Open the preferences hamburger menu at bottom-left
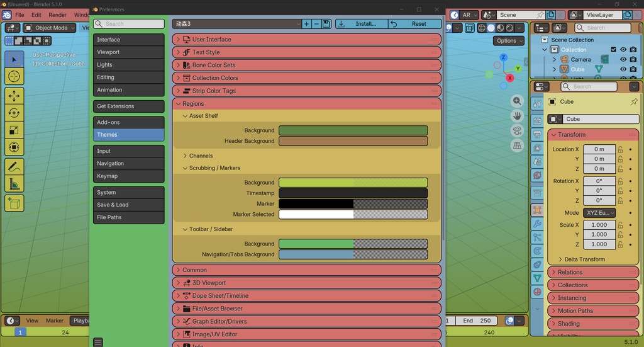 pyautogui.click(x=97, y=342)
